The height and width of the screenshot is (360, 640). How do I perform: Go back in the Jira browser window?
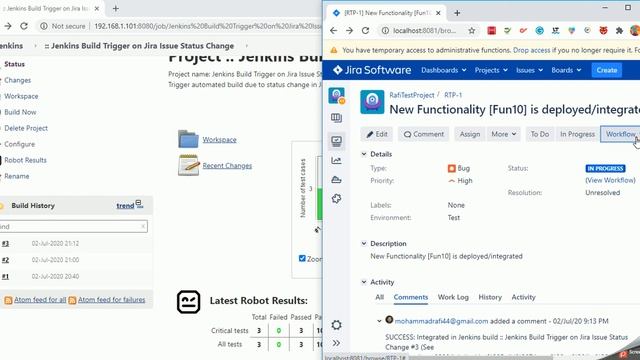(x=333, y=31)
